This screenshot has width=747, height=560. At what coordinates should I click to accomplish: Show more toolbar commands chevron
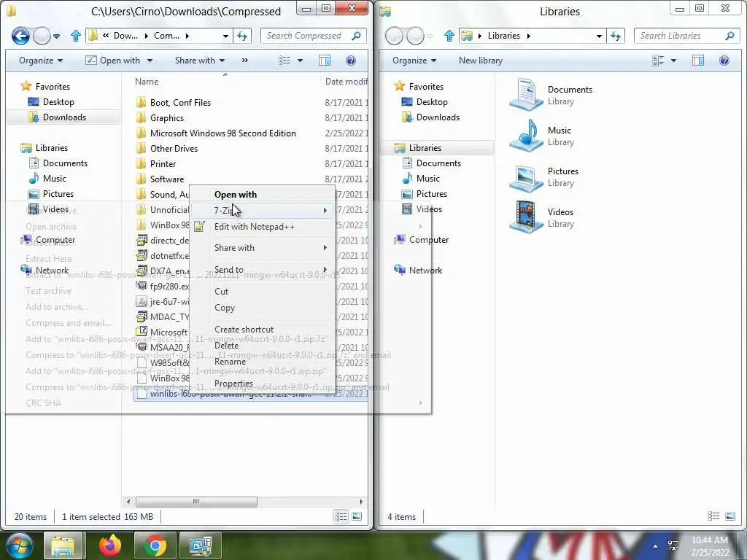tap(245, 61)
